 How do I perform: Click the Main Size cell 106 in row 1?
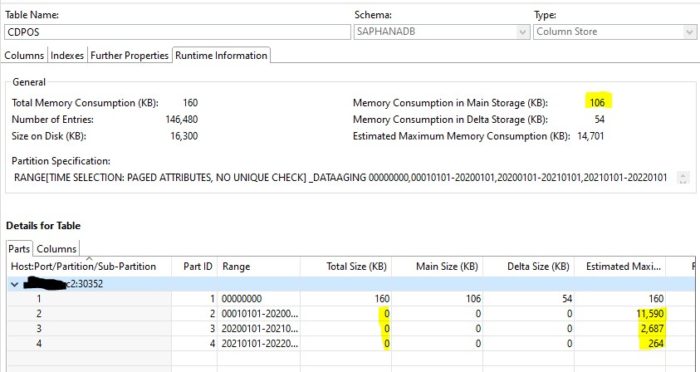pos(473,299)
